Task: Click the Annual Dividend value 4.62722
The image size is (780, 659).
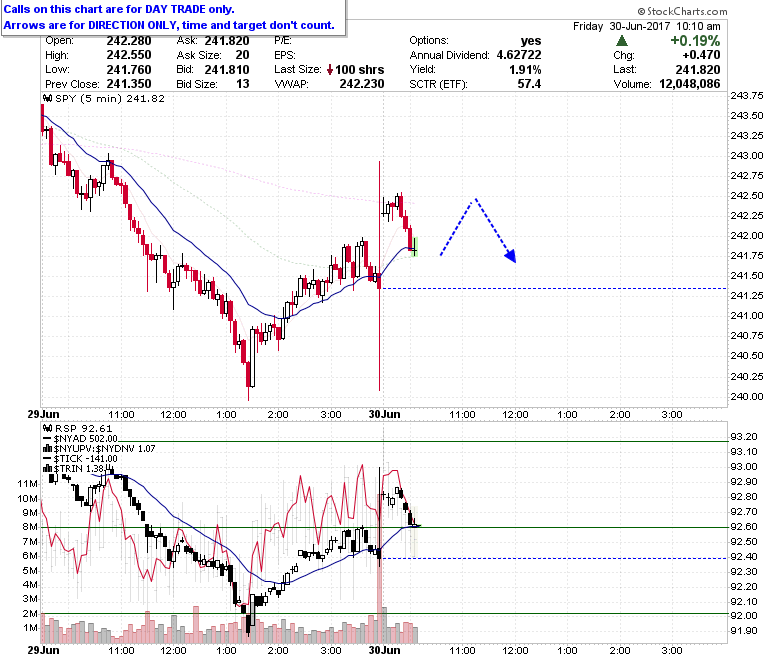Action: [x=519, y=55]
